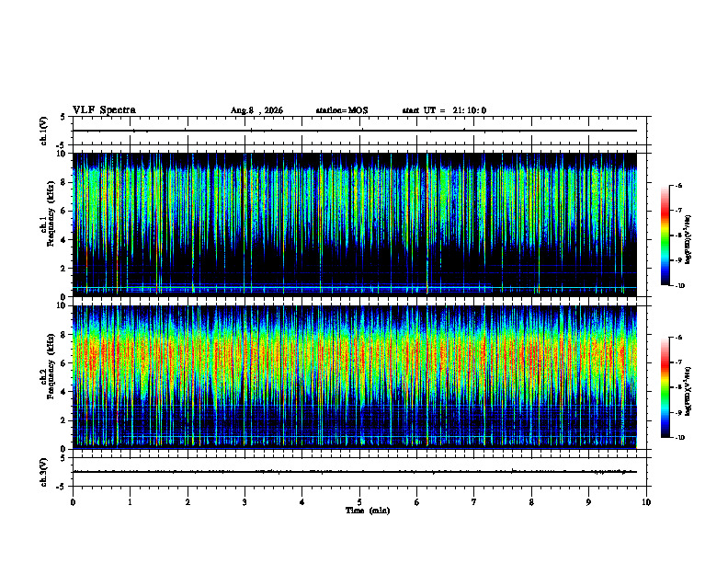Click the ch.2 color bar 'log(PSD)' label
728x563 pixels.
tap(688, 391)
